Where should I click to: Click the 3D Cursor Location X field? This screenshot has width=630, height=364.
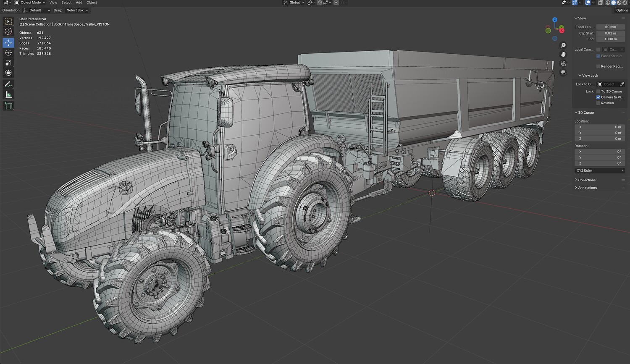tap(599, 127)
